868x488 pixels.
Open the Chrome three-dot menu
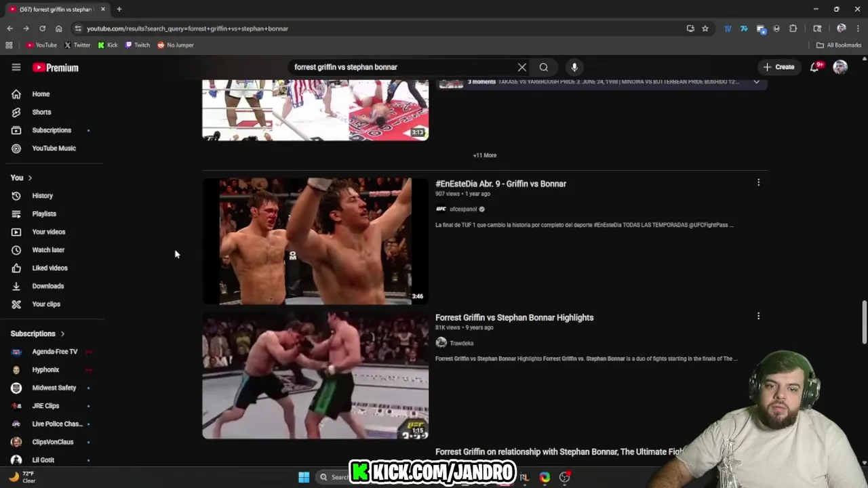pos(857,28)
